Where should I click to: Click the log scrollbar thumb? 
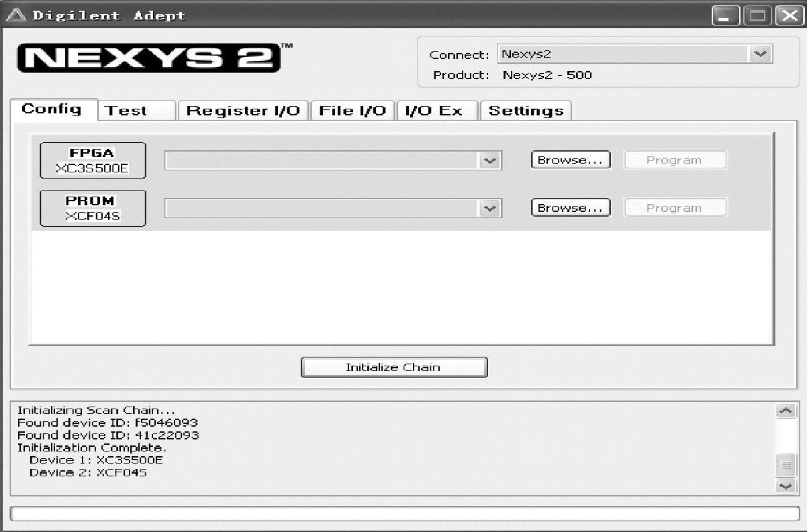click(x=786, y=464)
